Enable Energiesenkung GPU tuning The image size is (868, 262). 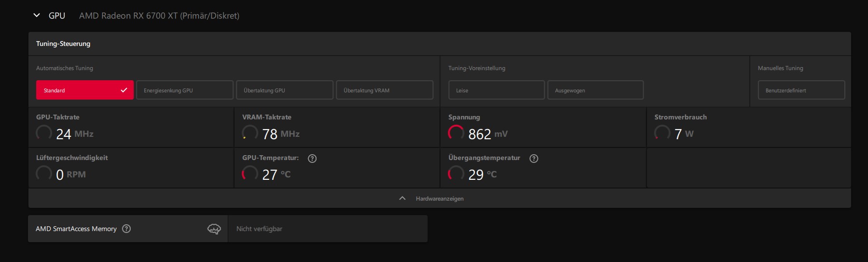click(185, 90)
